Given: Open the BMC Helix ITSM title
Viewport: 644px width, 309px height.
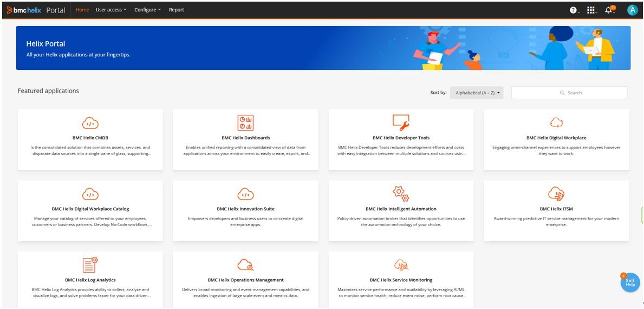Looking at the screenshot, I should tap(556, 209).
